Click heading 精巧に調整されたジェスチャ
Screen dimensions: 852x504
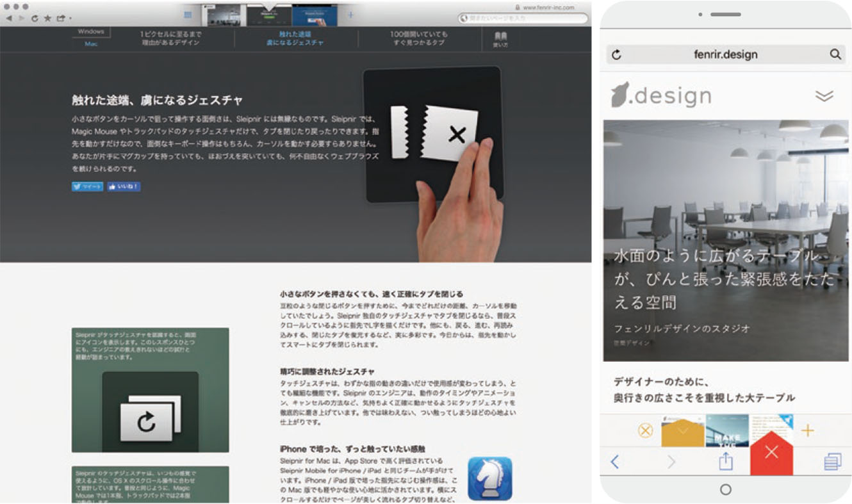tap(327, 371)
